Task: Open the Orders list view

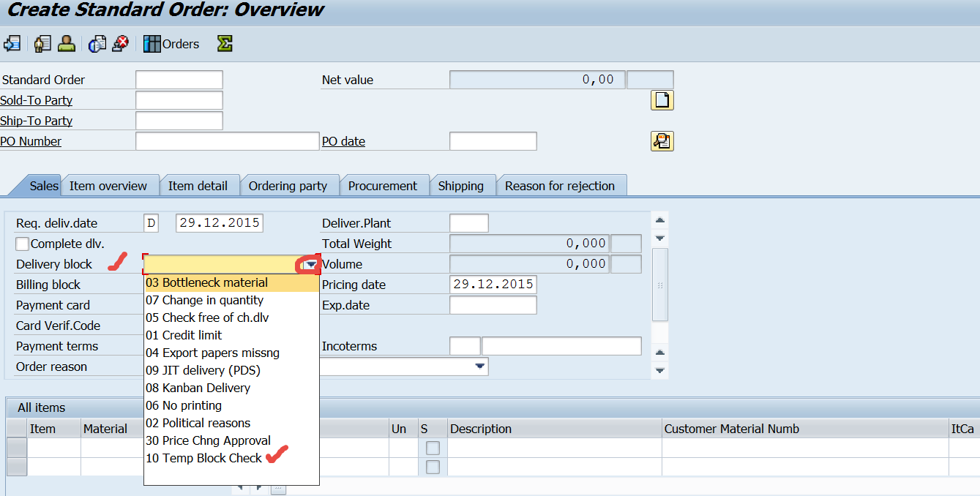Action: (171, 44)
